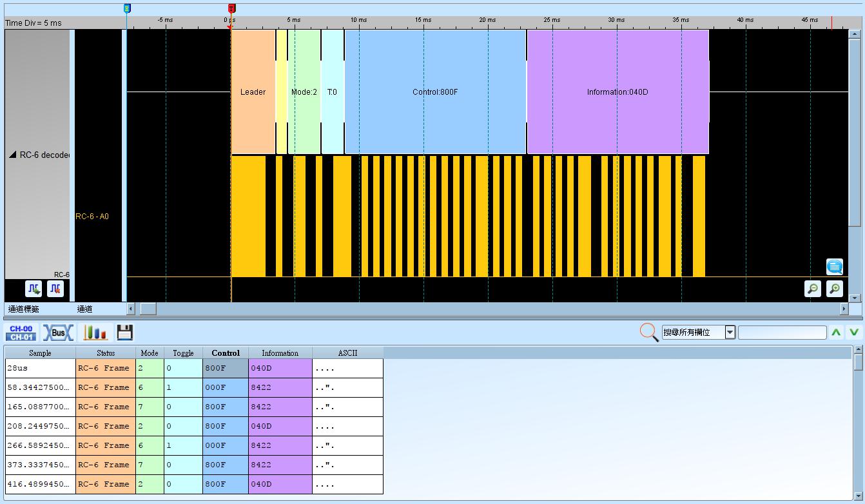
Task: Sort by Control column header
Action: coord(226,353)
